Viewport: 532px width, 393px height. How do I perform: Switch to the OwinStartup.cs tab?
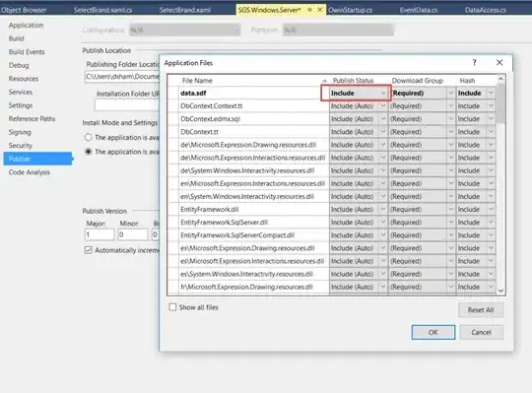coord(350,10)
